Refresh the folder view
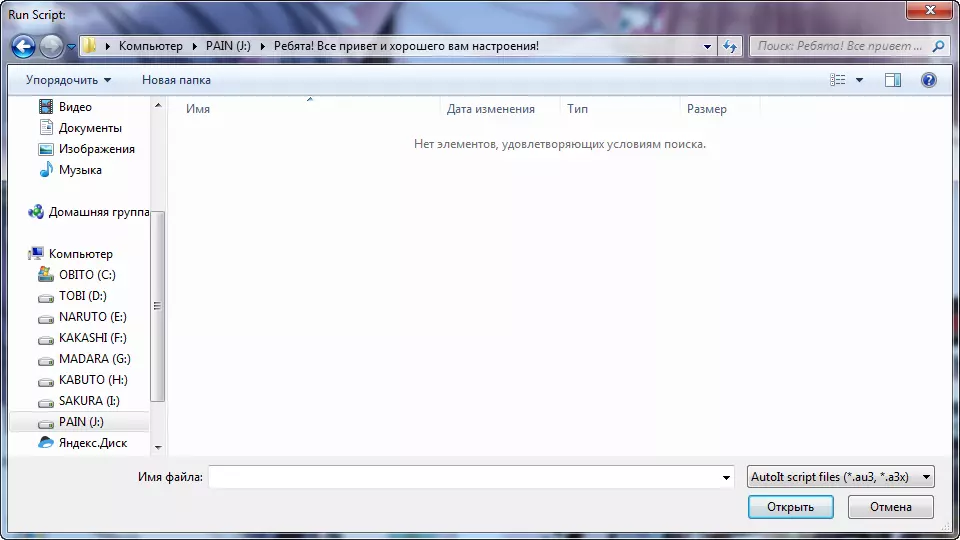 click(x=730, y=47)
